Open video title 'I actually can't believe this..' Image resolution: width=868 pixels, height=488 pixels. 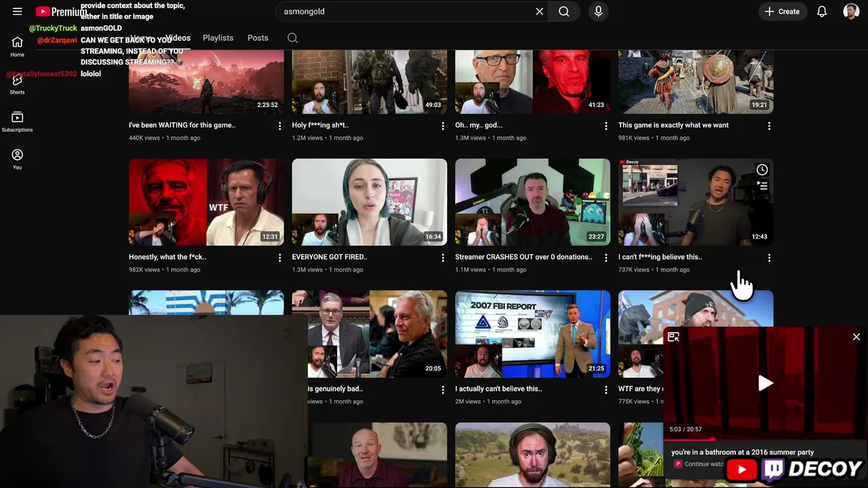click(x=498, y=389)
